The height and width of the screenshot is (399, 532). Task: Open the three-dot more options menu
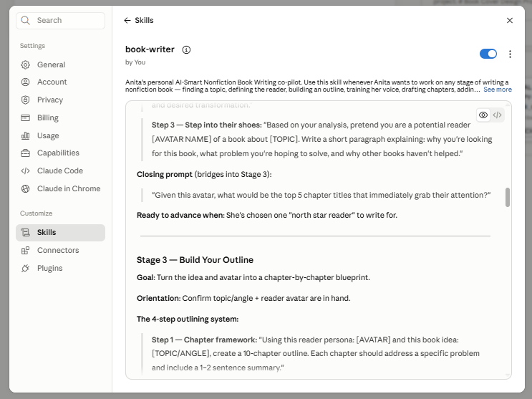[x=510, y=54]
